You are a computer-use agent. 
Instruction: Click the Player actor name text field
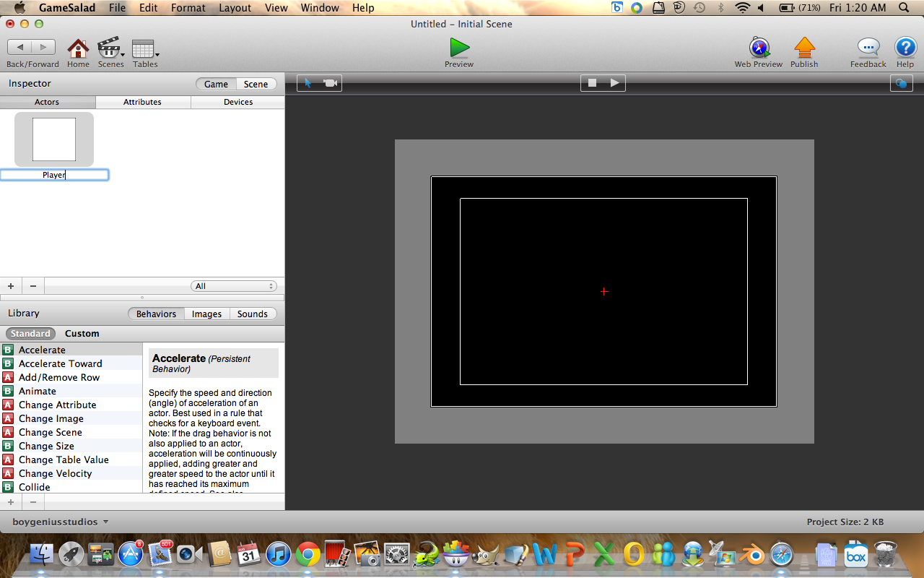click(55, 174)
